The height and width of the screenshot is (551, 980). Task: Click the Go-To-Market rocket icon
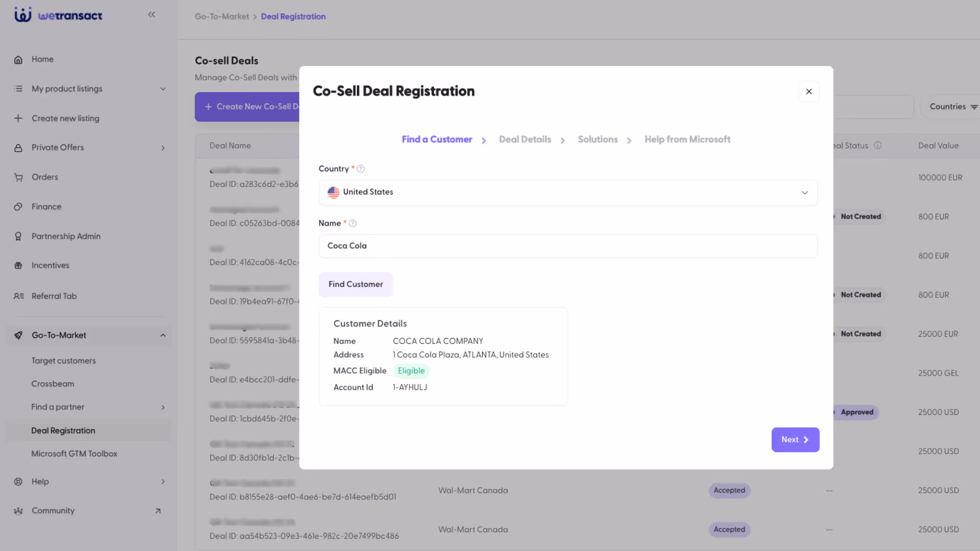18,336
